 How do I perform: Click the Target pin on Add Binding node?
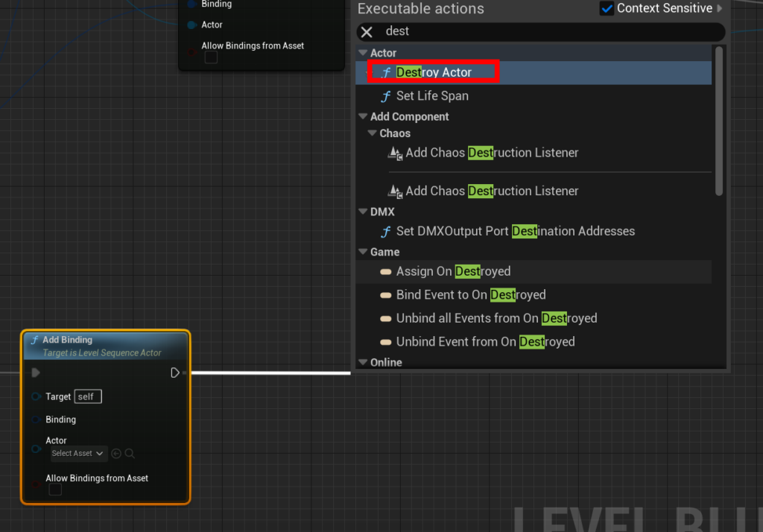tap(36, 396)
